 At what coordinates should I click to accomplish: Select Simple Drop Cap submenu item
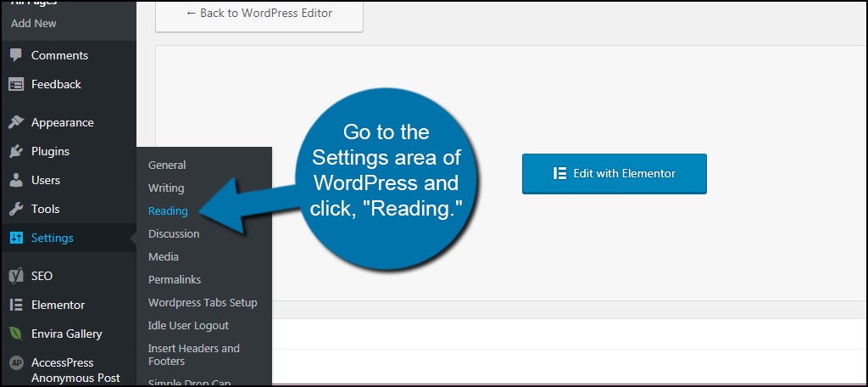tap(189, 383)
